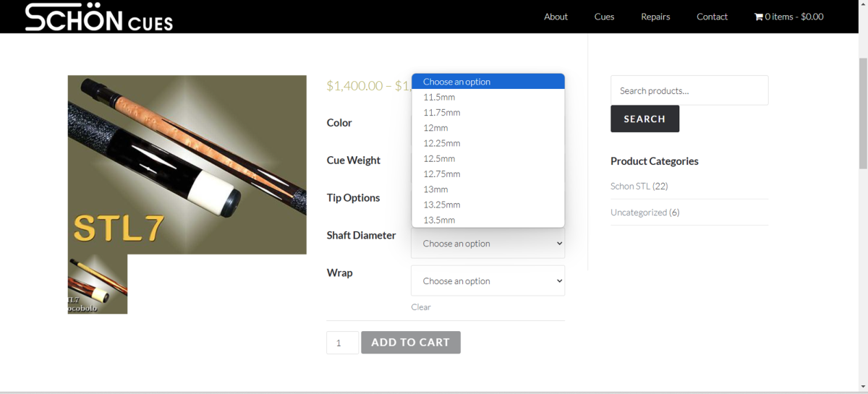Click the Search button
Image resolution: width=868 pixels, height=394 pixels.
pos(644,119)
